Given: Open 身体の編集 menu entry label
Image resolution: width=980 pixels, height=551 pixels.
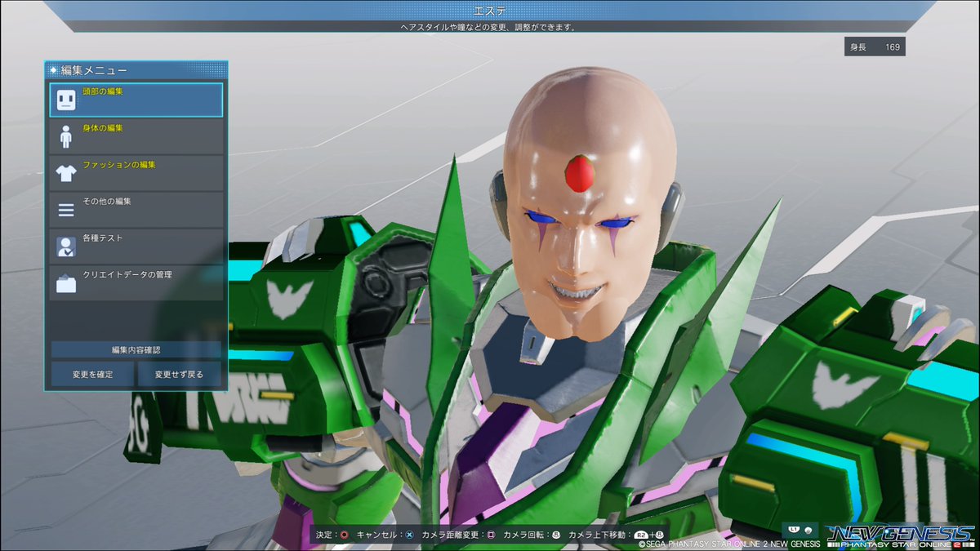Looking at the screenshot, I should click(103, 128).
